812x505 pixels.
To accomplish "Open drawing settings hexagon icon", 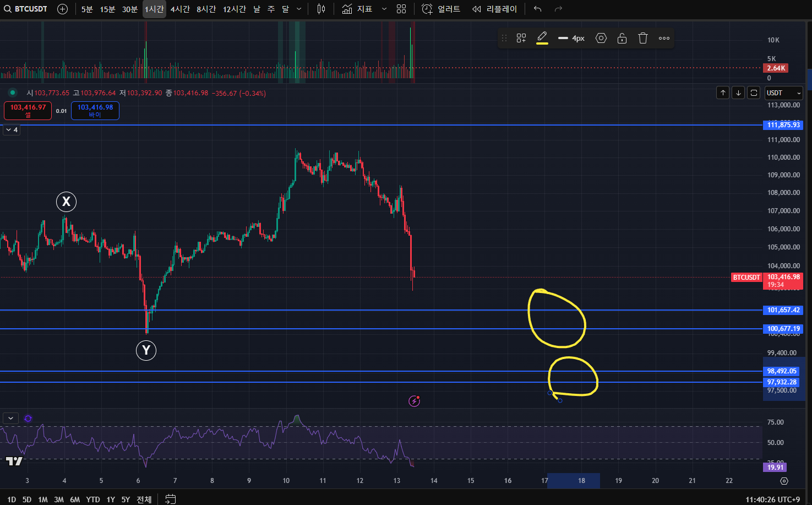I will [x=601, y=38].
